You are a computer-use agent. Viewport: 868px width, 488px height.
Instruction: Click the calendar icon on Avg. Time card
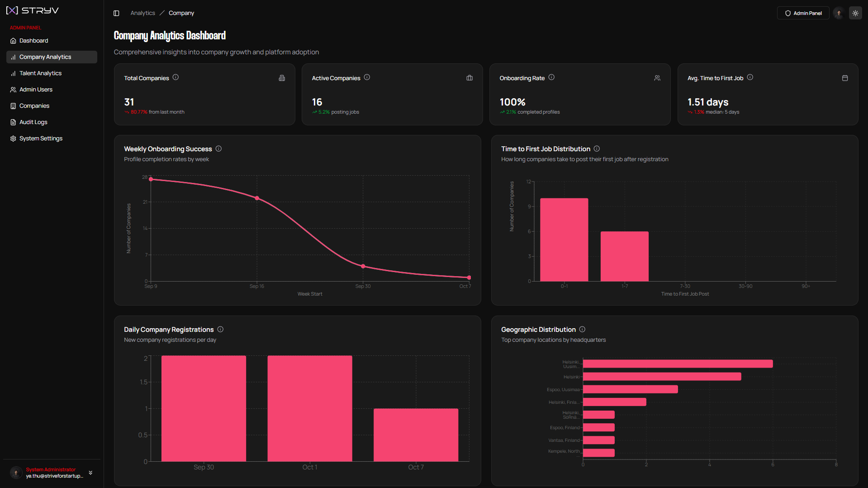[x=845, y=78]
